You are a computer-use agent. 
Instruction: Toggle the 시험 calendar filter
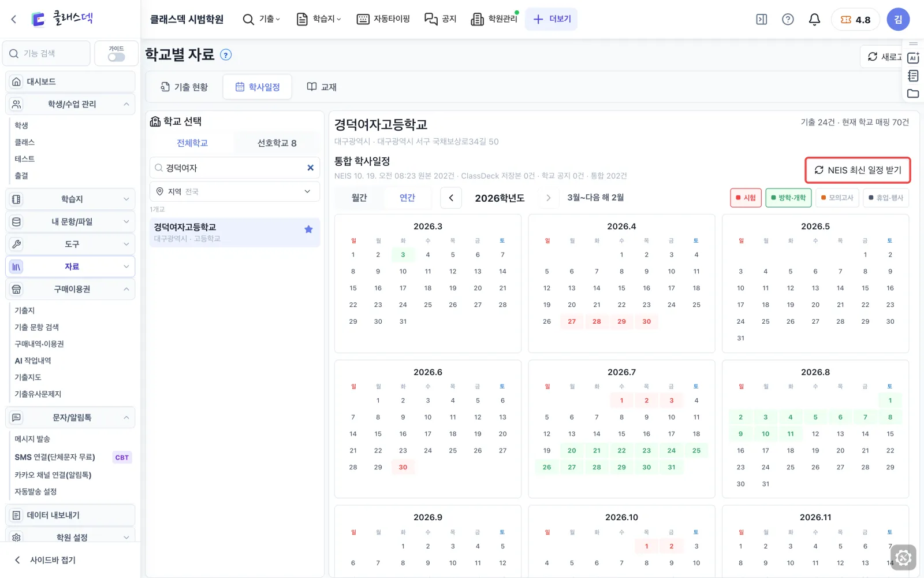(746, 198)
